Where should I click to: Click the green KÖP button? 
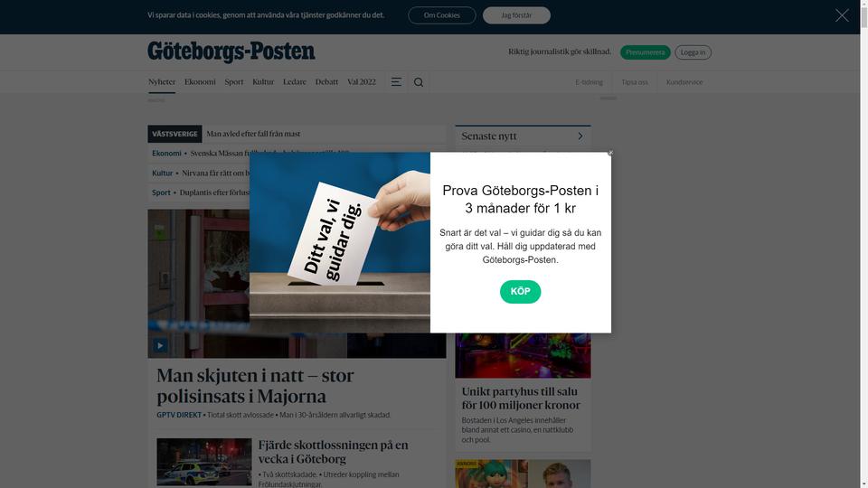tap(521, 292)
